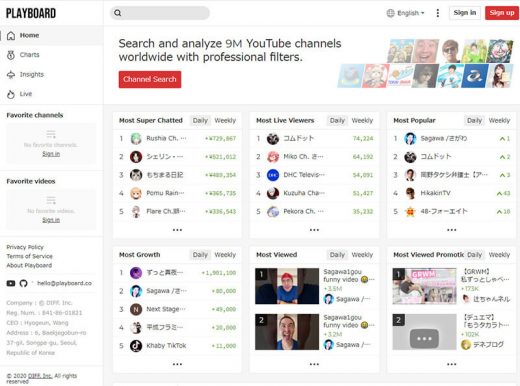Viewport: 520px width, 386px height.
Task: Click the top search input field
Action: (160, 13)
